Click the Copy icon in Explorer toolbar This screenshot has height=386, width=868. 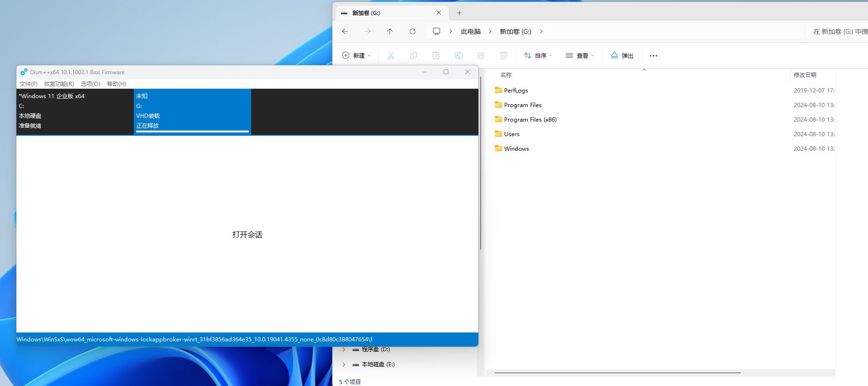(x=414, y=55)
